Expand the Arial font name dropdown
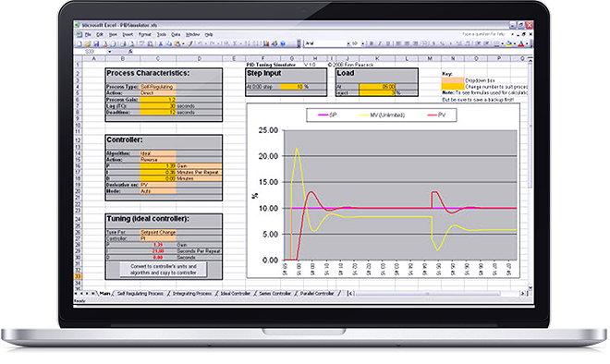Screen dimensions: 610x364 coord(348,43)
